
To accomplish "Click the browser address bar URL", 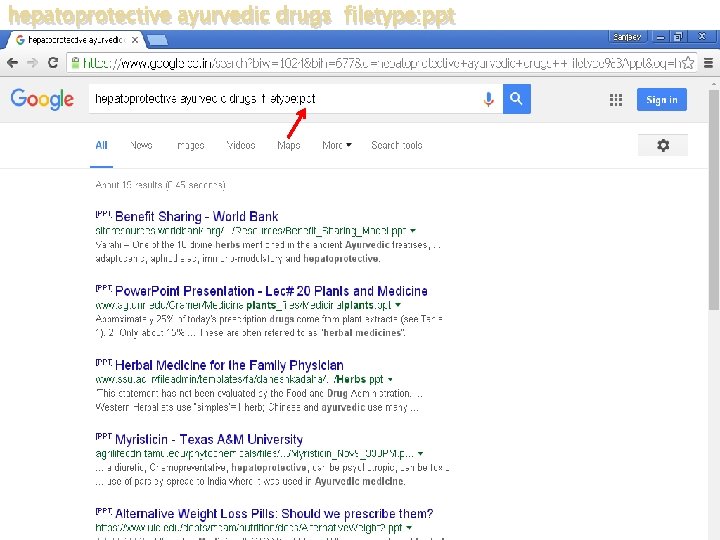I will tap(381, 62).
